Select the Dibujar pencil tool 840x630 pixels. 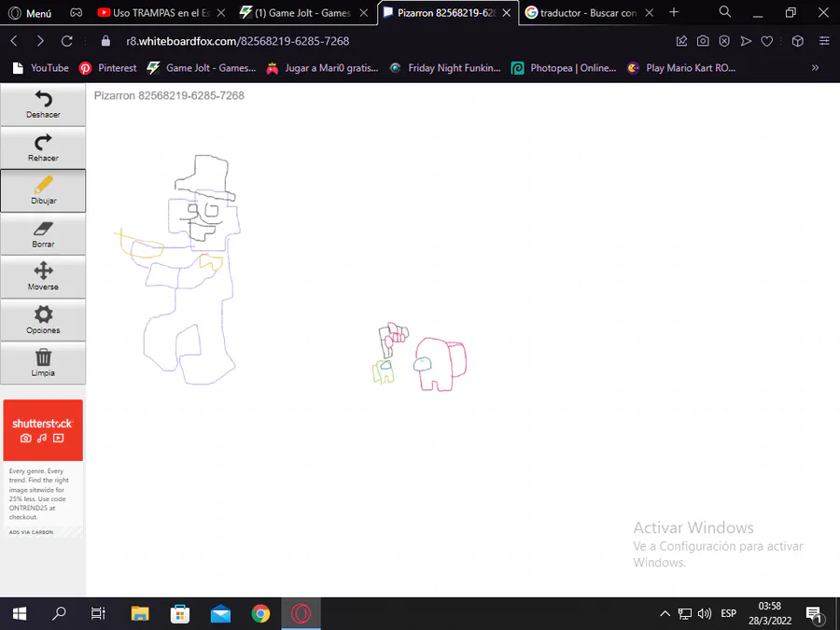43,190
